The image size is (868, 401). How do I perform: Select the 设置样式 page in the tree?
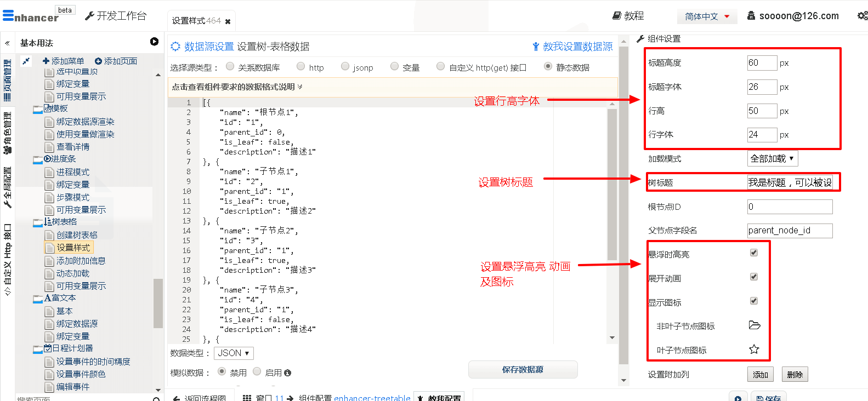[x=73, y=248]
